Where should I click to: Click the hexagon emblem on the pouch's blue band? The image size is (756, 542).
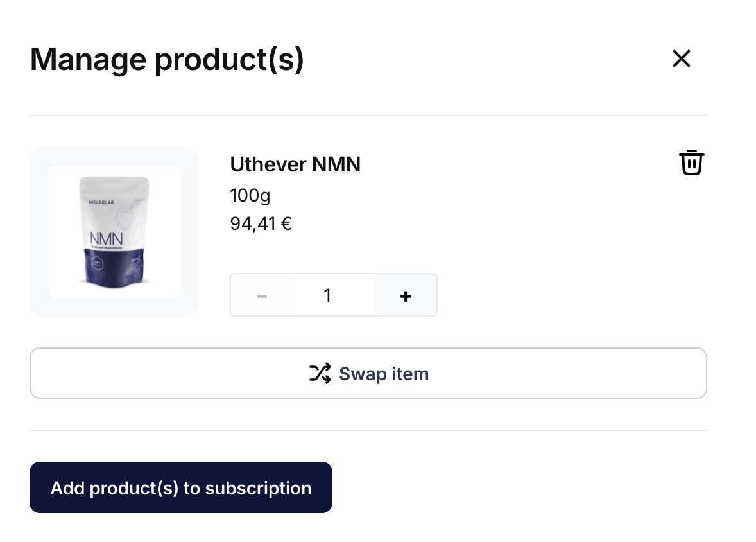coord(98,264)
